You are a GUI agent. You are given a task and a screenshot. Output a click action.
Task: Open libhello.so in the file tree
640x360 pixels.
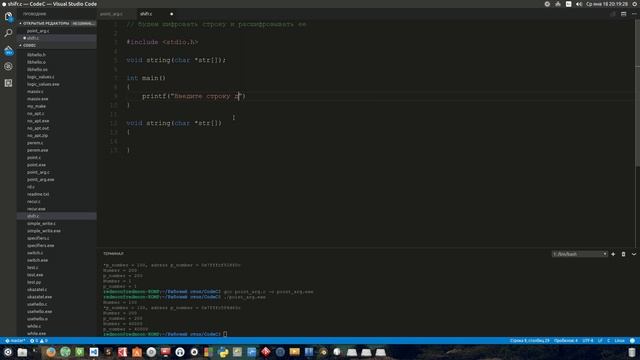(x=37, y=69)
